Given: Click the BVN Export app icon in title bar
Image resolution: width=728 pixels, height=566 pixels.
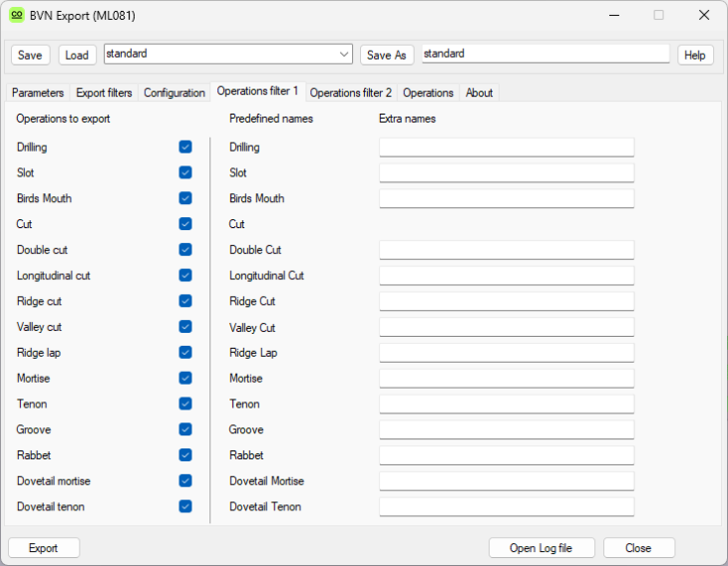Looking at the screenshot, I should tap(17, 15).
